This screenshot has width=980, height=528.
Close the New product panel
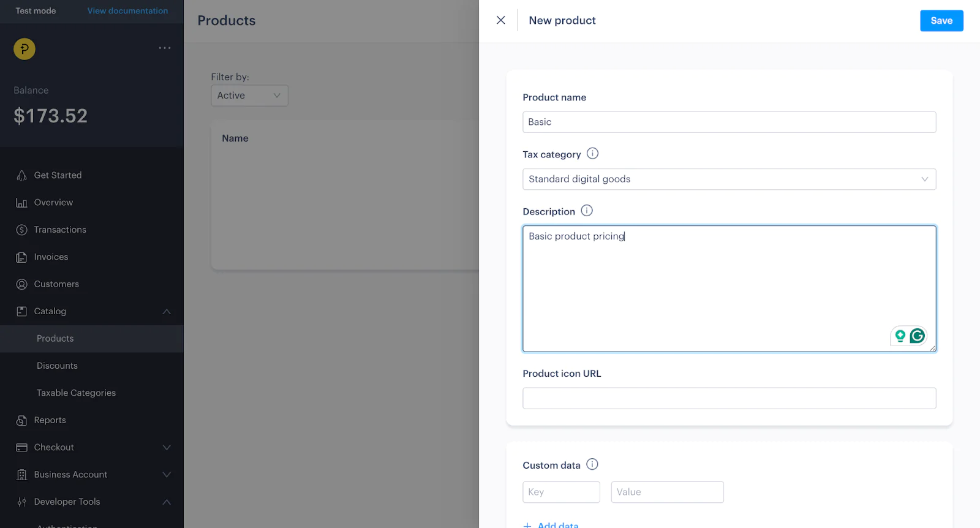tap(500, 20)
